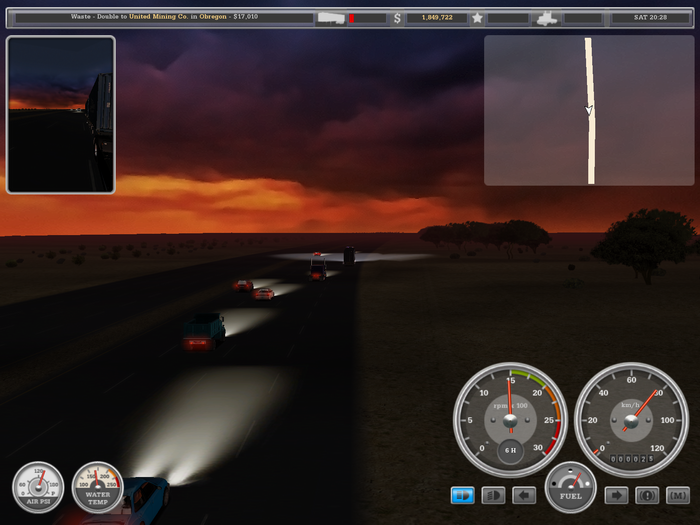
Task: Activate the left turn signal arrow
Action: click(524, 495)
